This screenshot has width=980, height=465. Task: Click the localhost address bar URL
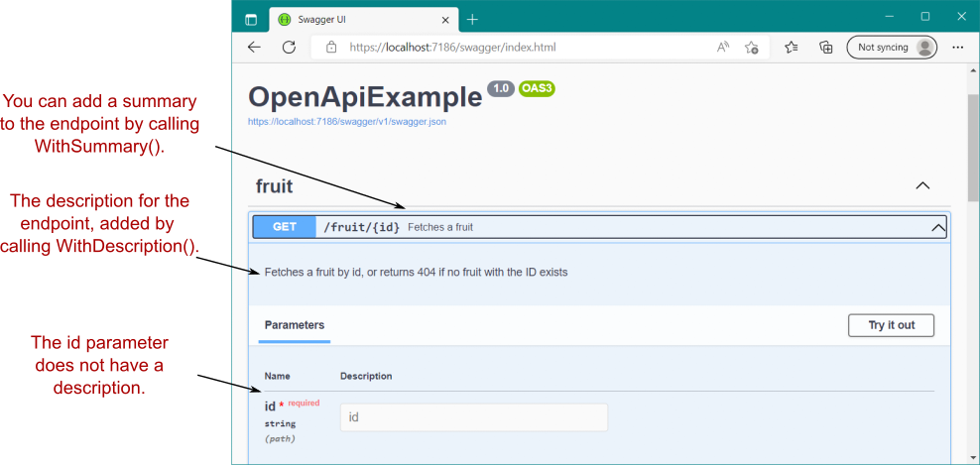click(x=452, y=48)
